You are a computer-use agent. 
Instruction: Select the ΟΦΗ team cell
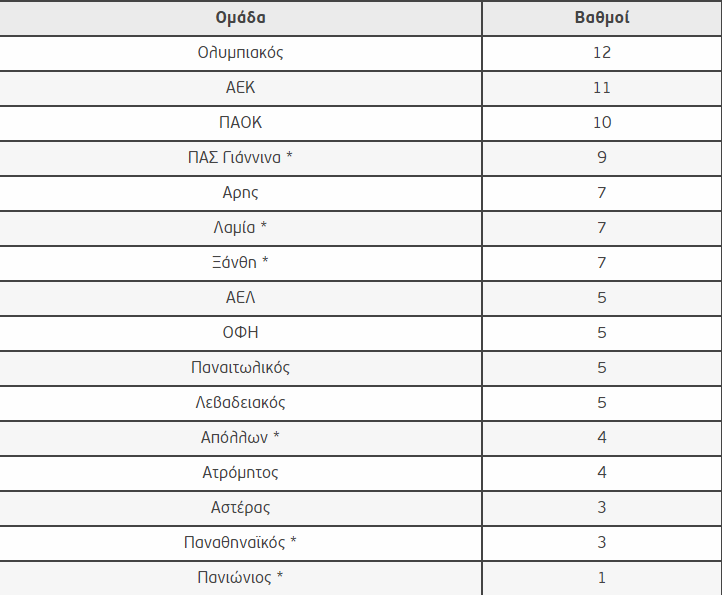tap(240, 332)
